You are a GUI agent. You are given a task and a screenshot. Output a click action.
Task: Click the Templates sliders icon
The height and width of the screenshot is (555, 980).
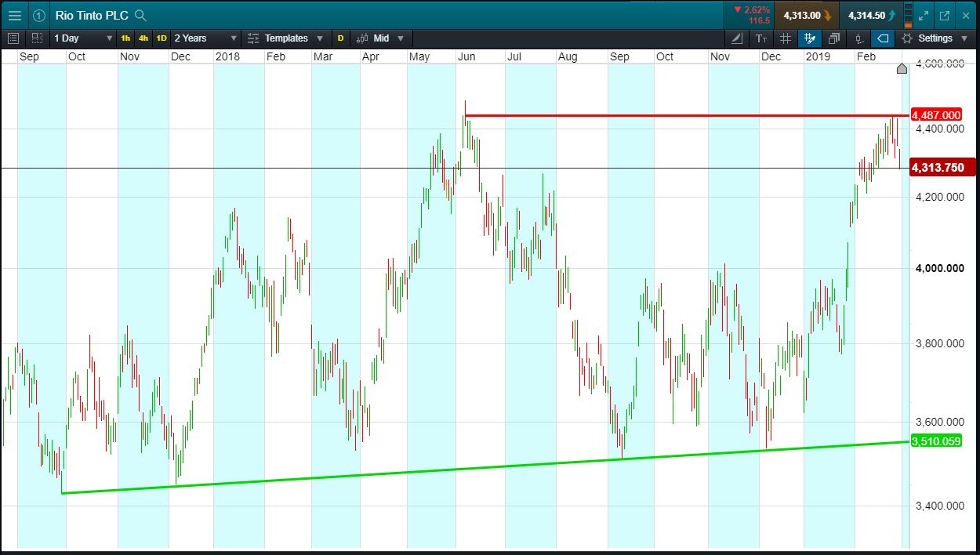(x=253, y=38)
